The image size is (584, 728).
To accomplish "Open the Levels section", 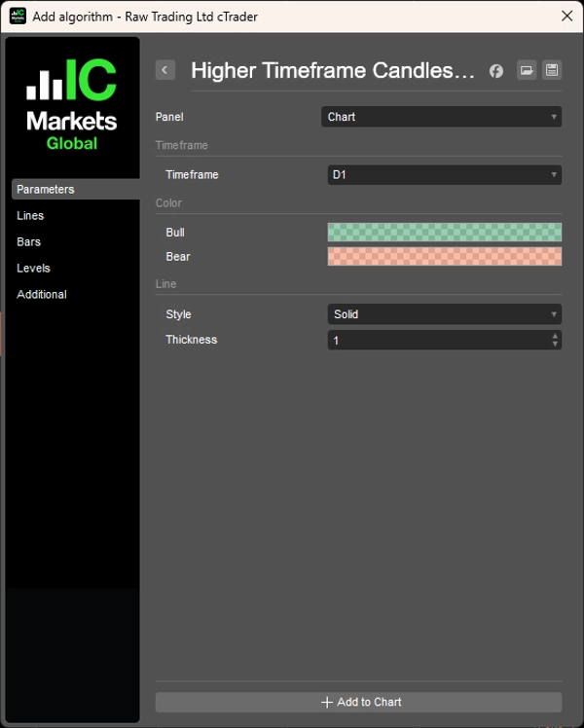I will 33,269.
